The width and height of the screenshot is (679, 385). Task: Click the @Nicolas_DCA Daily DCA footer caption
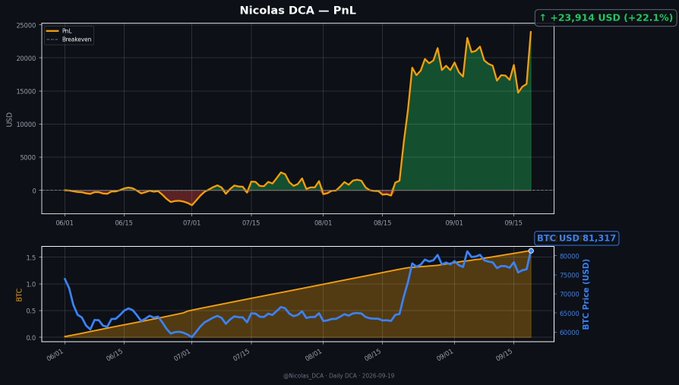click(x=339, y=376)
